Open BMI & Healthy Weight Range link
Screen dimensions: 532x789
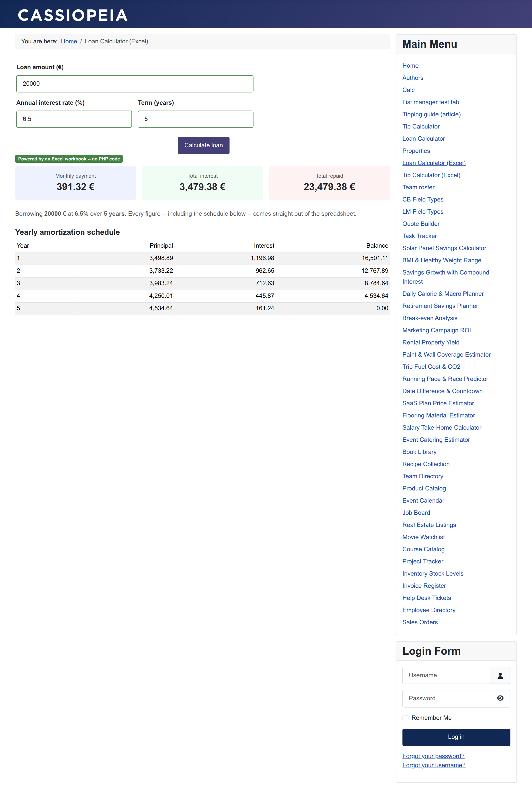pos(441,260)
